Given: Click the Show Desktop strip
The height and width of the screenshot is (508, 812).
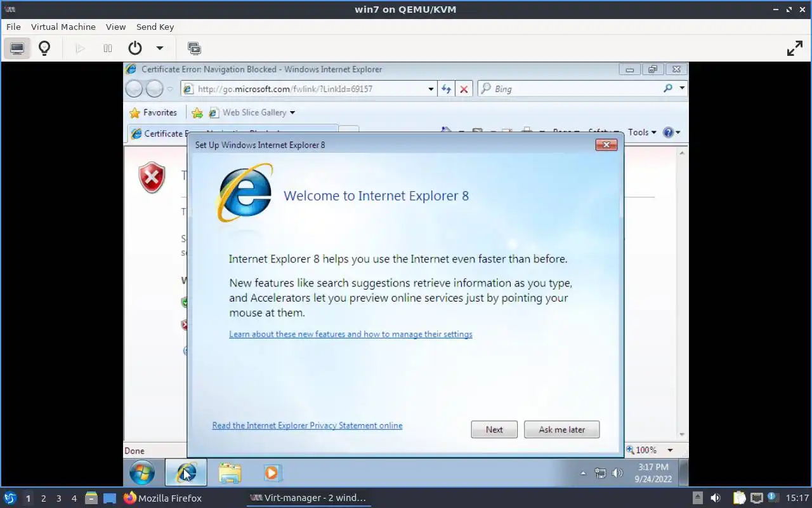Looking at the screenshot, I should pos(683,473).
